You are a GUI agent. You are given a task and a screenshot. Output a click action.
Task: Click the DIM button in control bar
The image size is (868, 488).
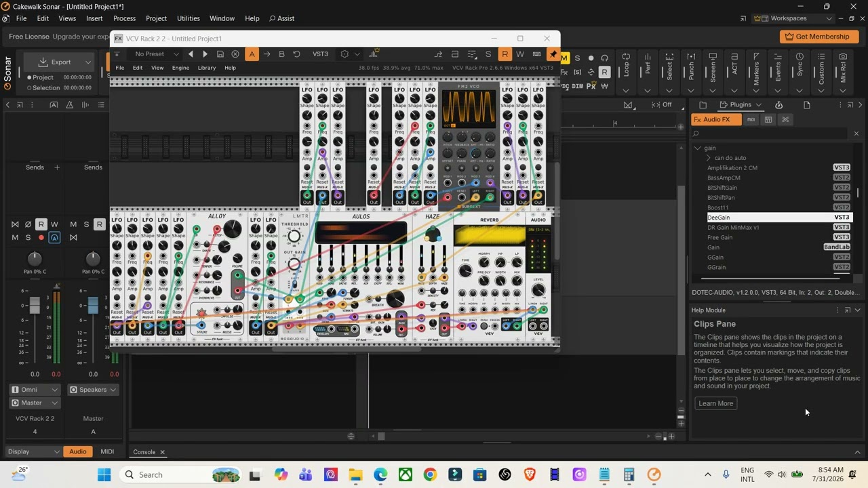coord(578,86)
